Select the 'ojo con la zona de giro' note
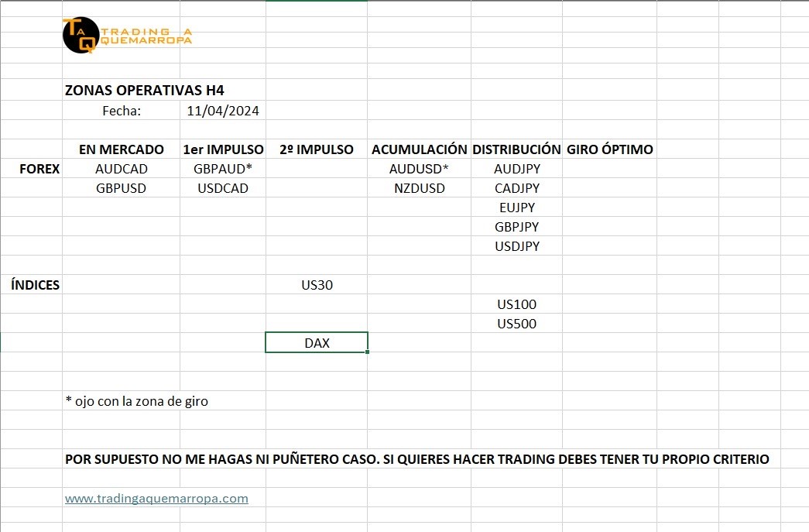This screenshot has width=809, height=532. point(137,401)
